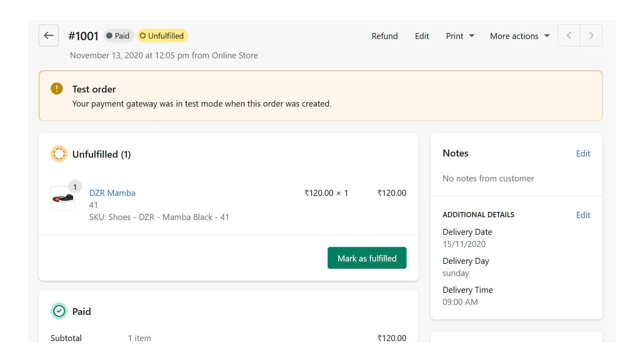Click the Delivery Date value 15/11/2020

pos(464,244)
